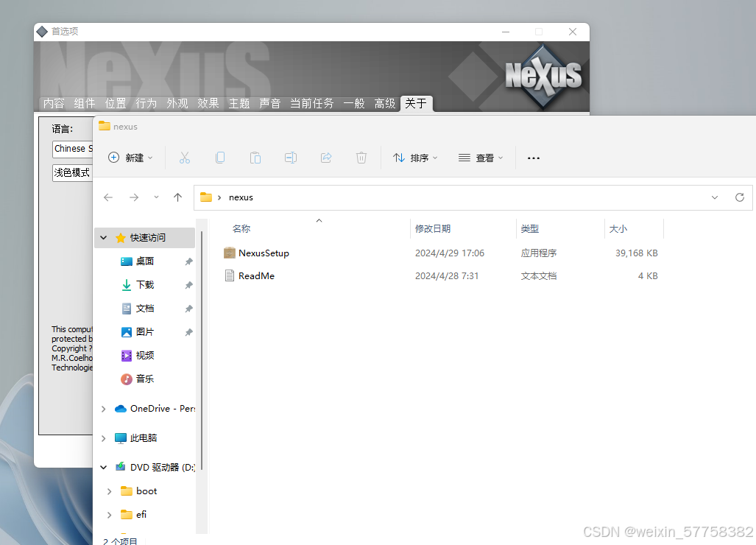756x545 pixels.
Task: Switch to the 位置 tab
Action: 116,103
